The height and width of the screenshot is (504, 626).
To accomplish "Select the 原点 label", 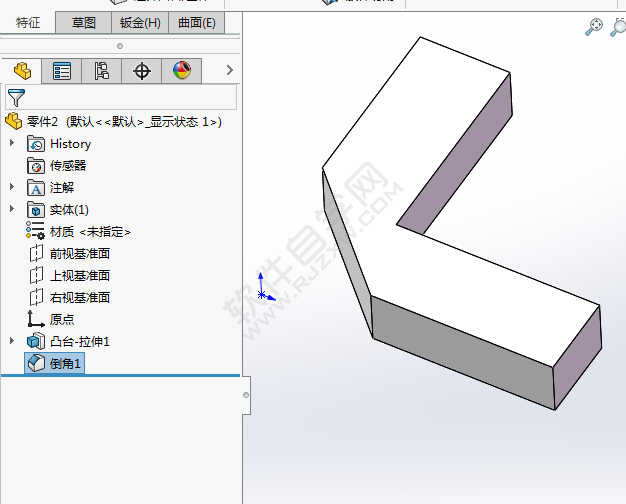I will pyautogui.click(x=62, y=319).
